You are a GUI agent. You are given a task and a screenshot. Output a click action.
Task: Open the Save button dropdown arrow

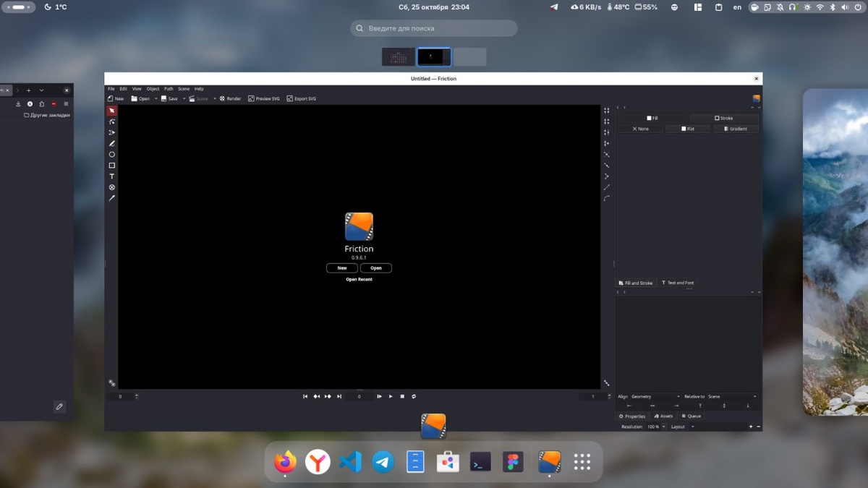tap(184, 98)
